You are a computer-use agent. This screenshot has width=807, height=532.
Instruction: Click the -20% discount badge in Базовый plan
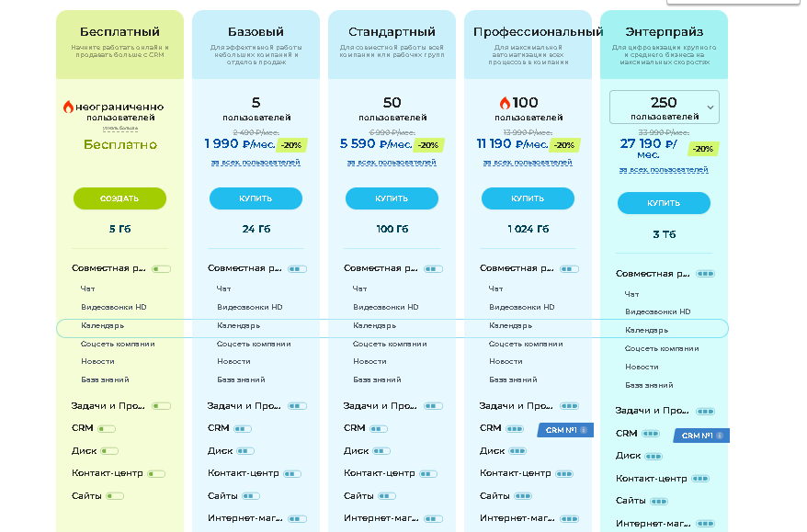coord(291,145)
